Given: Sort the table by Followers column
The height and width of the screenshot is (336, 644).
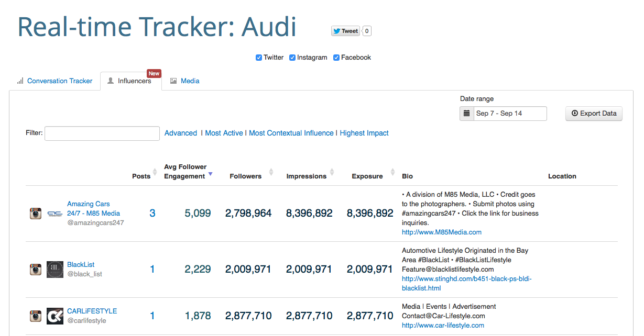Looking at the screenshot, I should [252, 176].
